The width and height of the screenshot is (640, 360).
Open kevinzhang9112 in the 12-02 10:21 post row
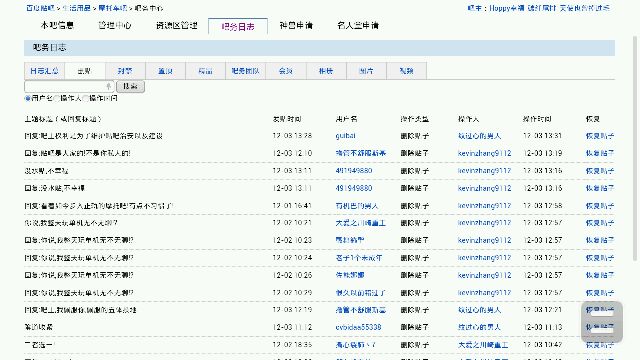pos(484,223)
